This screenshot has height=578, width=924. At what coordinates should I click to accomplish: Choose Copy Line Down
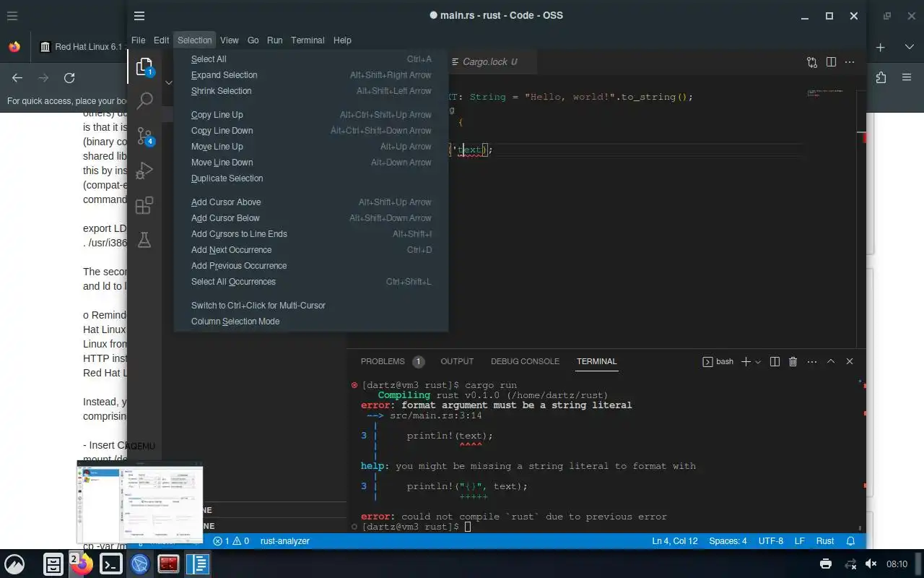coord(311,131)
